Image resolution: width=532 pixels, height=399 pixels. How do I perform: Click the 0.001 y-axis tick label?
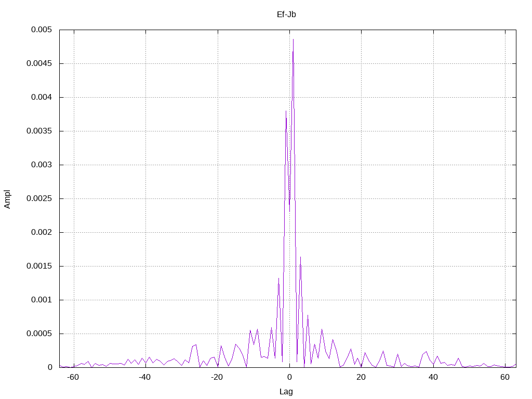pyautogui.click(x=42, y=300)
